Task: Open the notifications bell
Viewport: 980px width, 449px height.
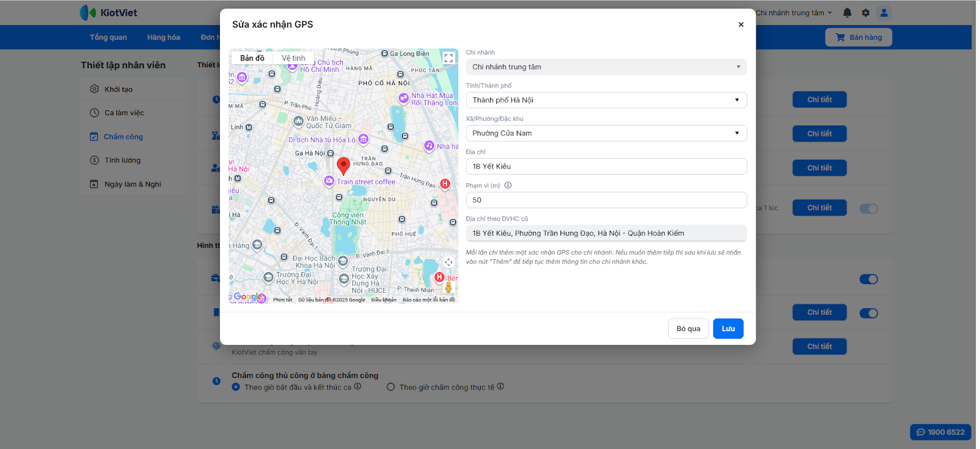Action: point(847,13)
